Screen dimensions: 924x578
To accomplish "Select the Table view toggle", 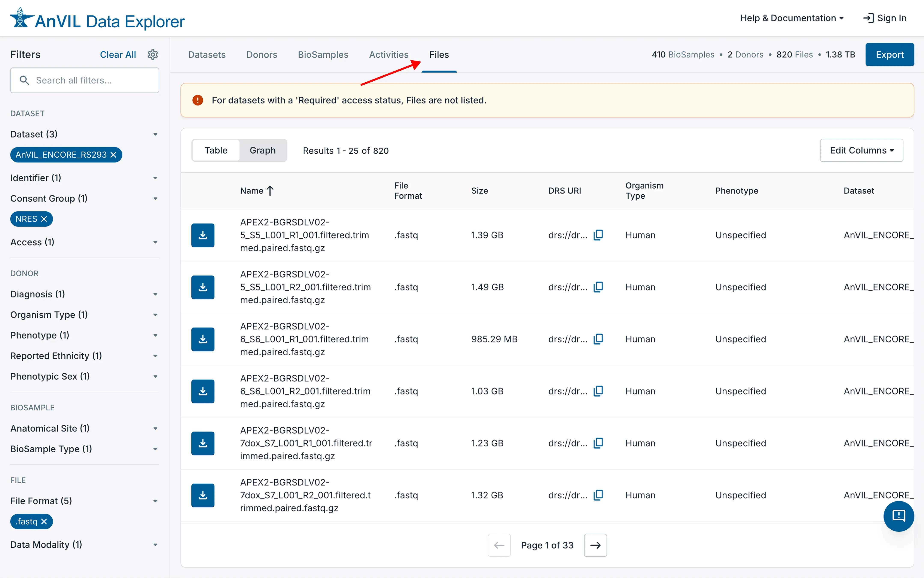I will pos(216,150).
